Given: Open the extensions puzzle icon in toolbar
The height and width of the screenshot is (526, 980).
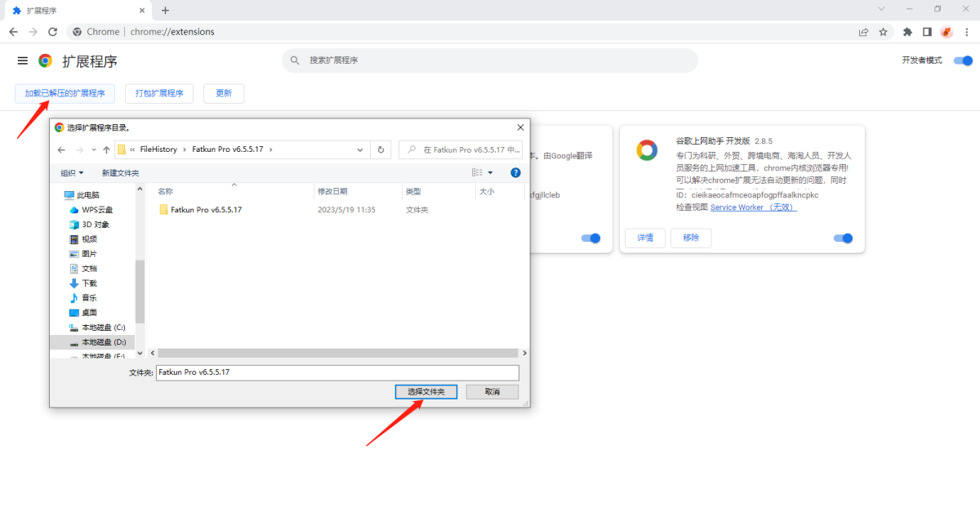Looking at the screenshot, I should tap(907, 32).
